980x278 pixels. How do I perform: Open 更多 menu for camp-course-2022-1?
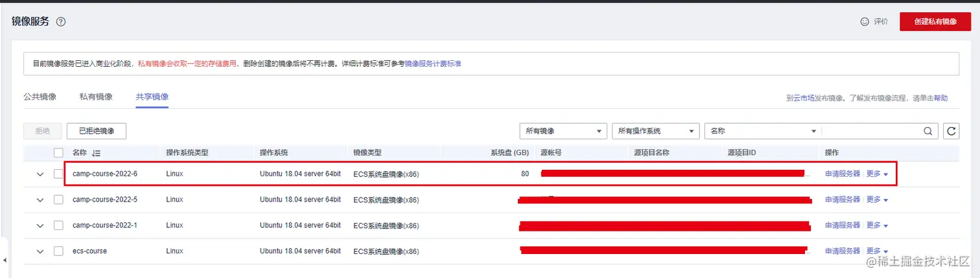[x=877, y=225]
